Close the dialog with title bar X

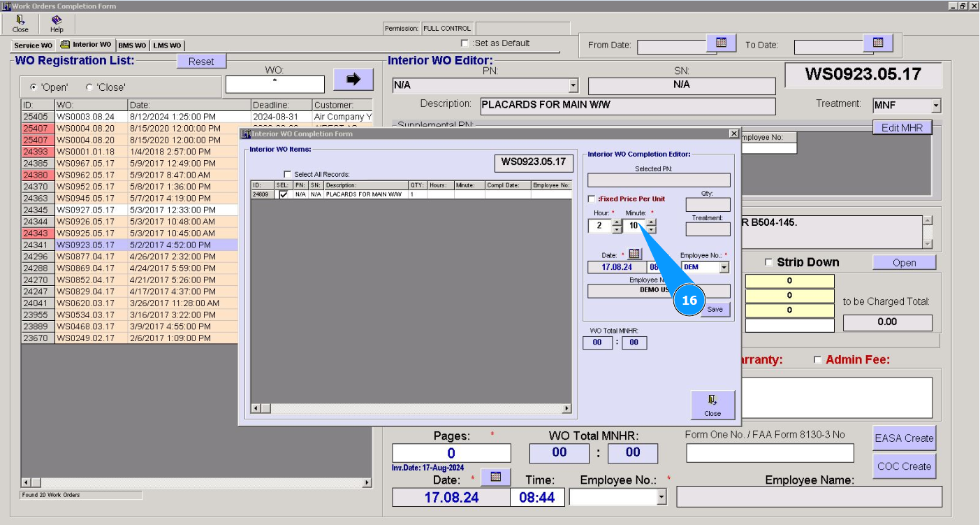[x=733, y=134]
